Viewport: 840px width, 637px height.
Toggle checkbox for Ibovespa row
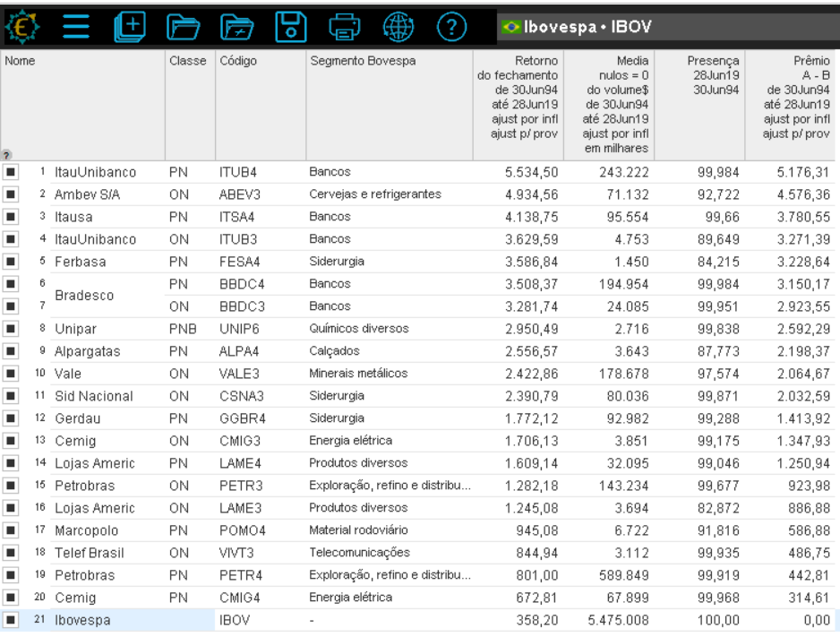[10, 620]
